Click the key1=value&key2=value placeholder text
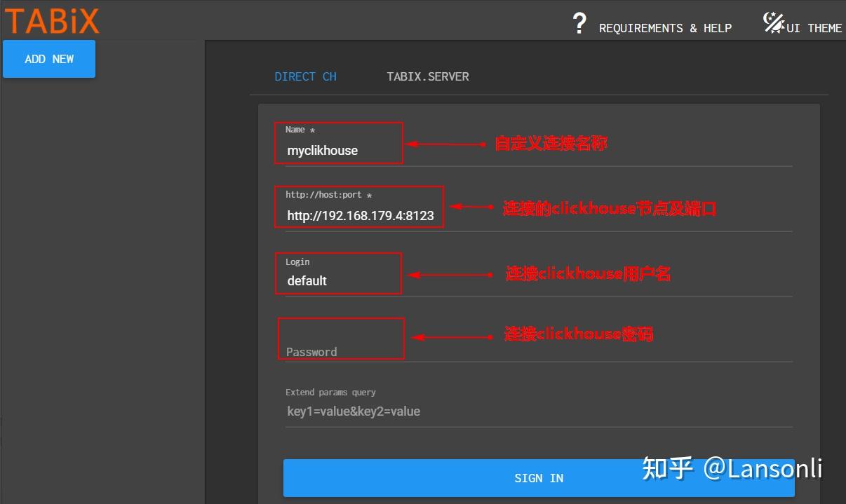Image resolution: width=846 pixels, height=504 pixels. coord(353,411)
